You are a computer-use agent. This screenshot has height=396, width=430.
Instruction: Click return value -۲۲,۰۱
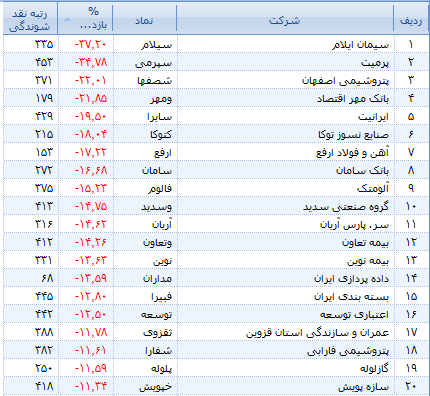[x=91, y=80]
